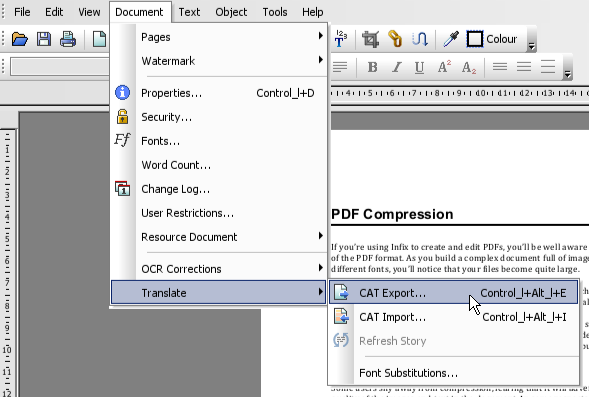The image size is (589, 397).
Task: Toggle Bold formatting
Action: [x=372, y=68]
